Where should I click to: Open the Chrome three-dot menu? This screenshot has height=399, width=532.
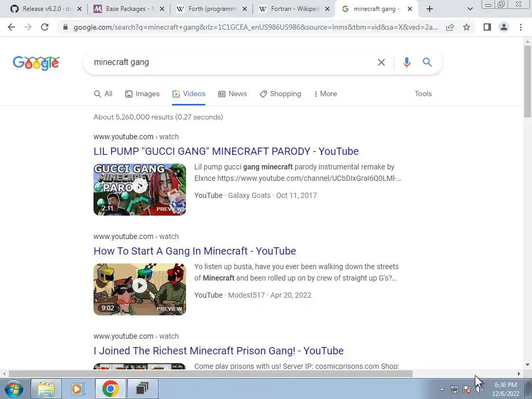tap(521, 27)
